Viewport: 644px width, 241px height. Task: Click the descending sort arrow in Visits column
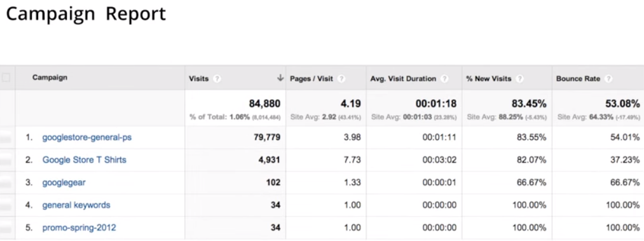tap(280, 78)
